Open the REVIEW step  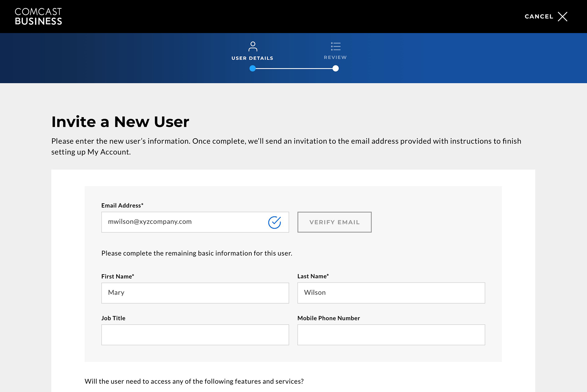(x=335, y=57)
